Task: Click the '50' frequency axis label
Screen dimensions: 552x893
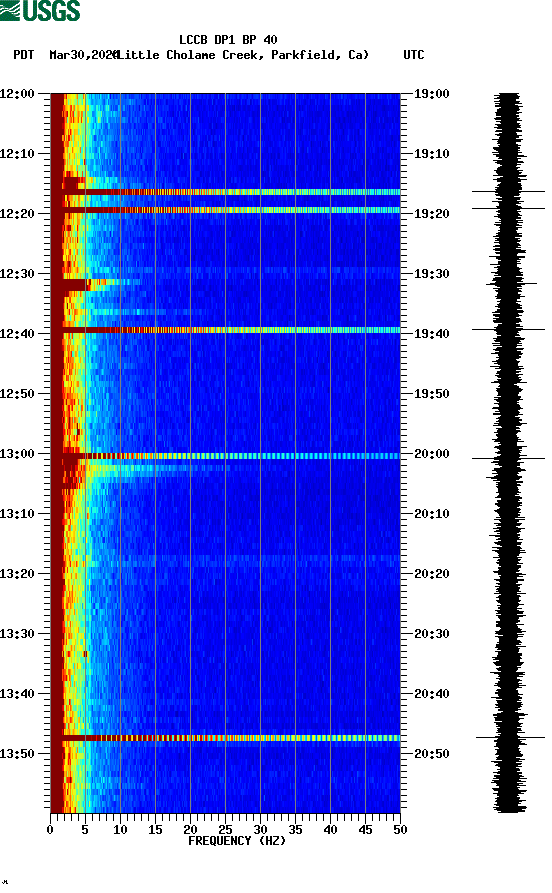Action: pyautogui.click(x=400, y=830)
